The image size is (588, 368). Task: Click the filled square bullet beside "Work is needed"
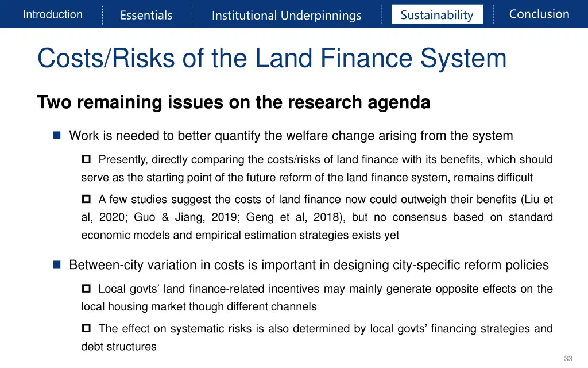click(57, 136)
